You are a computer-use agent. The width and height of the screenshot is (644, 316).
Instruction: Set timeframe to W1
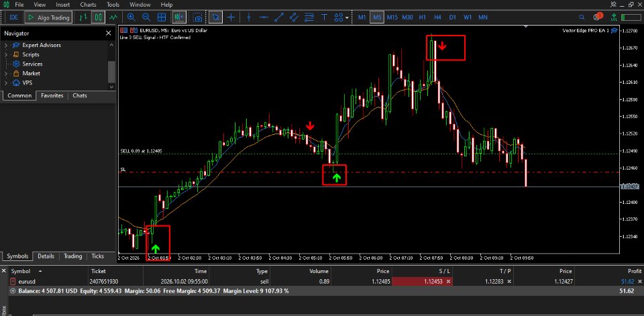tap(468, 17)
